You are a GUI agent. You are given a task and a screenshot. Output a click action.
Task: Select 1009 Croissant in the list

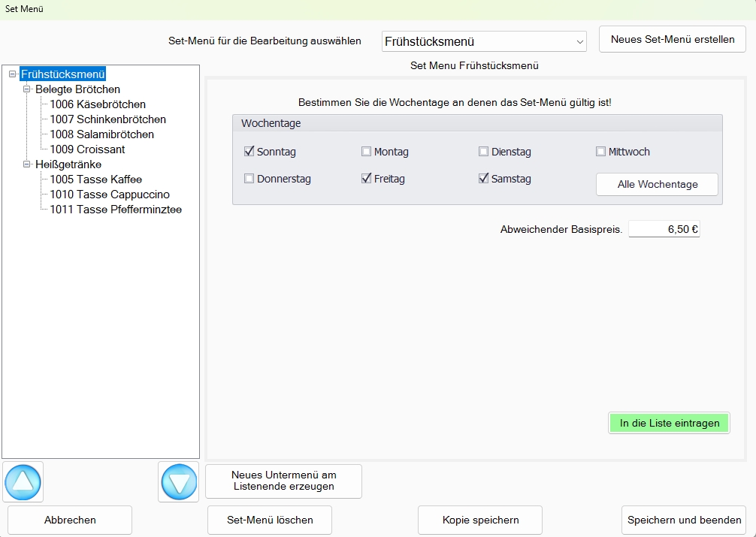87,149
